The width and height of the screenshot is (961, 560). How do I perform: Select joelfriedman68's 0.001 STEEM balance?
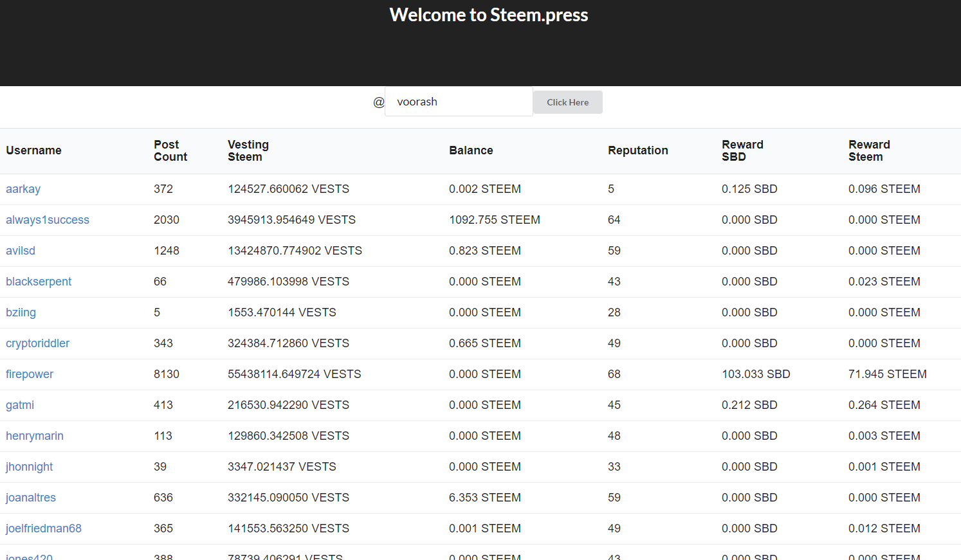pyautogui.click(x=485, y=528)
